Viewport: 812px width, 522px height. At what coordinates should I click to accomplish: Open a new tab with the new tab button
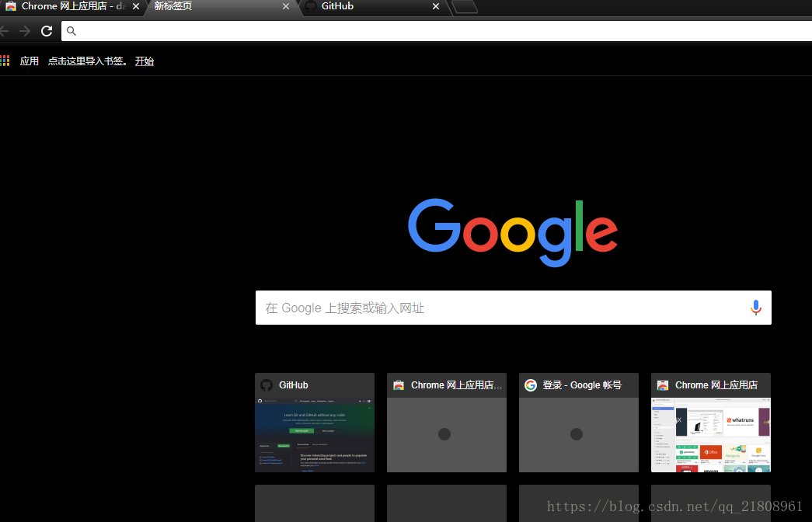click(x=465, y=7)
